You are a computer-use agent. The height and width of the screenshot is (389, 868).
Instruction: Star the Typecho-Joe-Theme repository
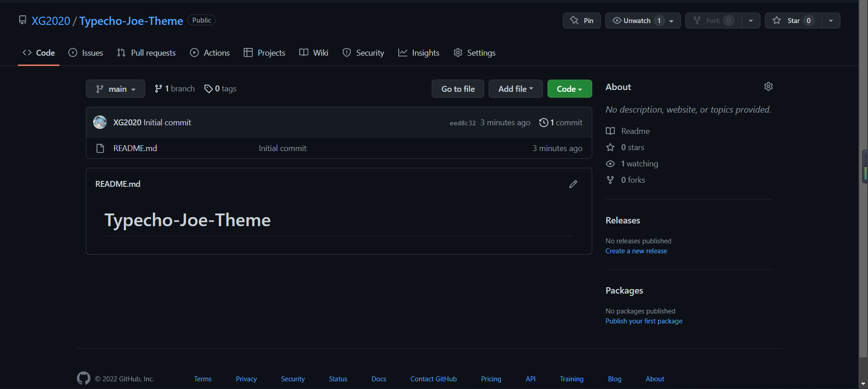click(x=793, y=21)
